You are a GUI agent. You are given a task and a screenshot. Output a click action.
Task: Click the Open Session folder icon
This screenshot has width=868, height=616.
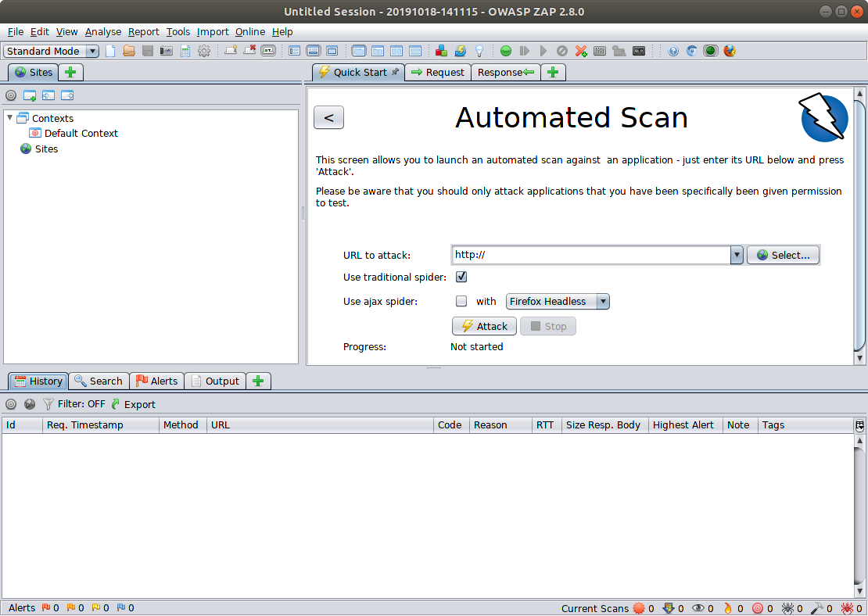tap(129, 51)
